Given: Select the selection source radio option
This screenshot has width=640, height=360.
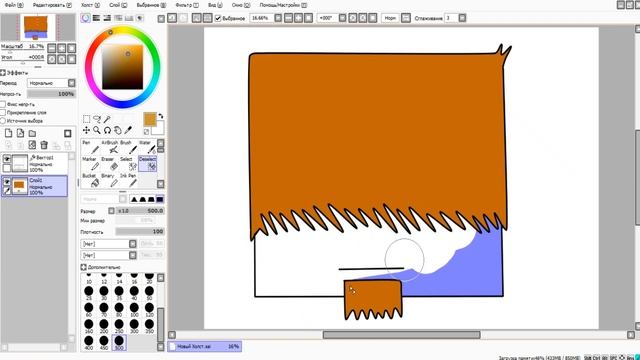Looking at the screenshot, I should click(3, 121).
